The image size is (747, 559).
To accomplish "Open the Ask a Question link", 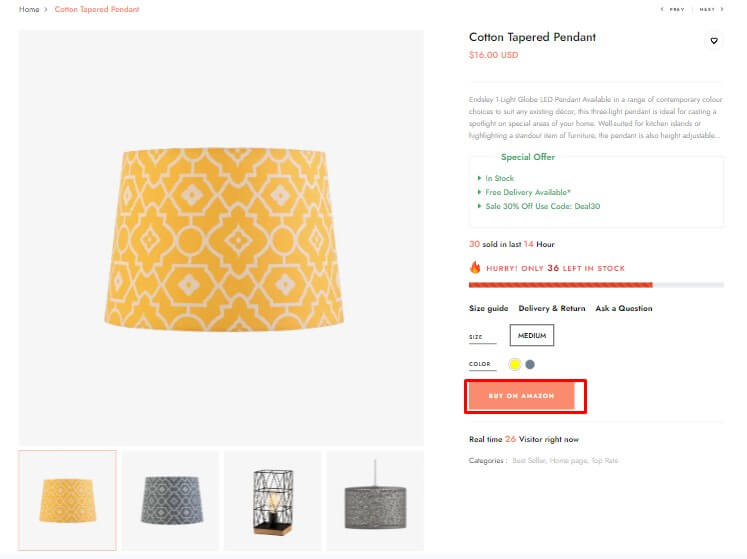I will pyautogui.click(x=624, y=308).
